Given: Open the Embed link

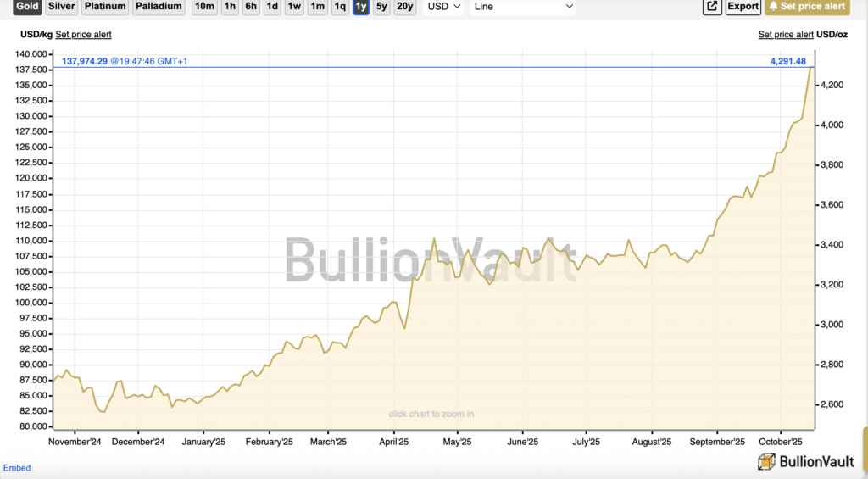Looking at the screenshot, I should 17,468.
